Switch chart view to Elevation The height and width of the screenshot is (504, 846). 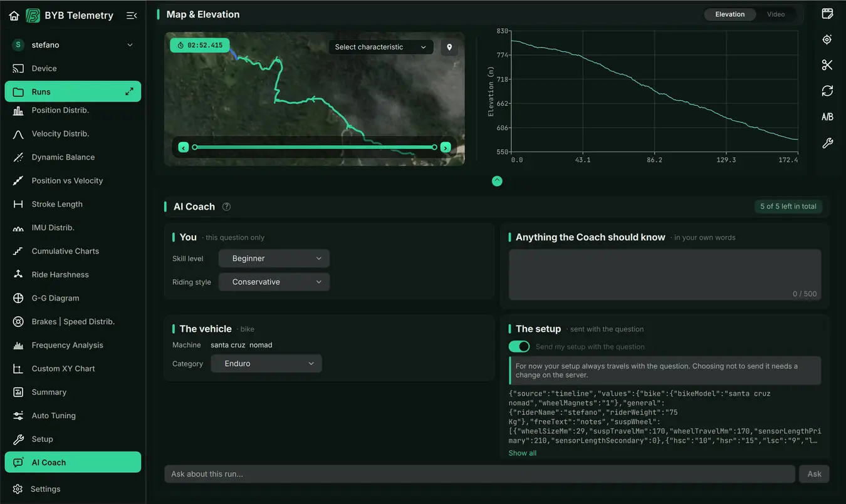(730, 14)
